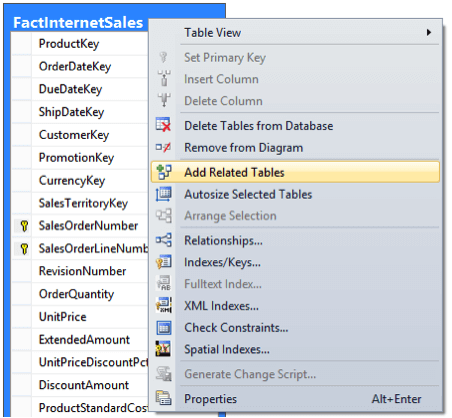Select Delete Tables from Database

(x=295, y=126)
